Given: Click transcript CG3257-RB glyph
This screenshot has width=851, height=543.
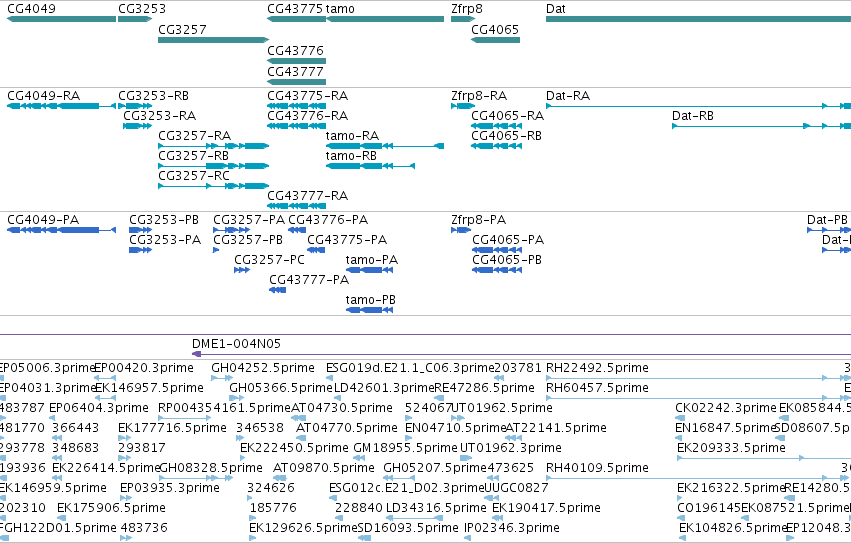Looking at the screenshot, I should pos(213,166).
